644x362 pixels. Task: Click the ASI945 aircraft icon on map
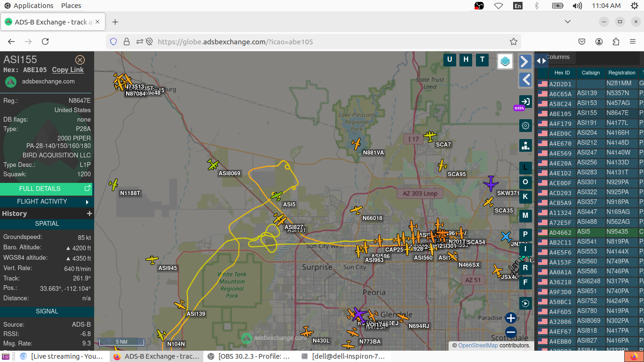point(152,259)
